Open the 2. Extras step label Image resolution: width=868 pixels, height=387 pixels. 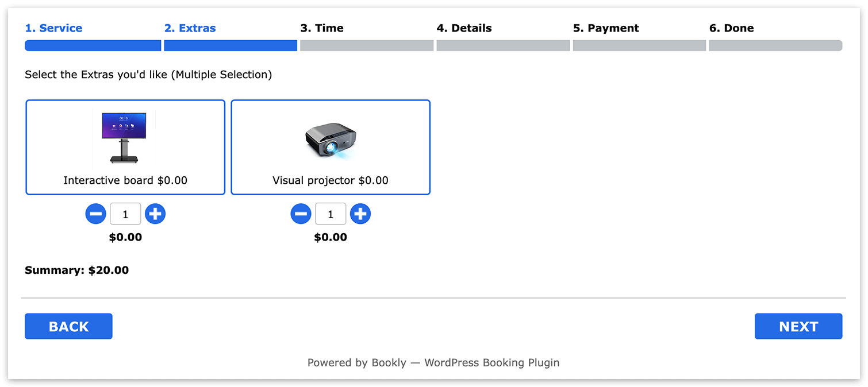pyautogui.click(x=190, y=28)
